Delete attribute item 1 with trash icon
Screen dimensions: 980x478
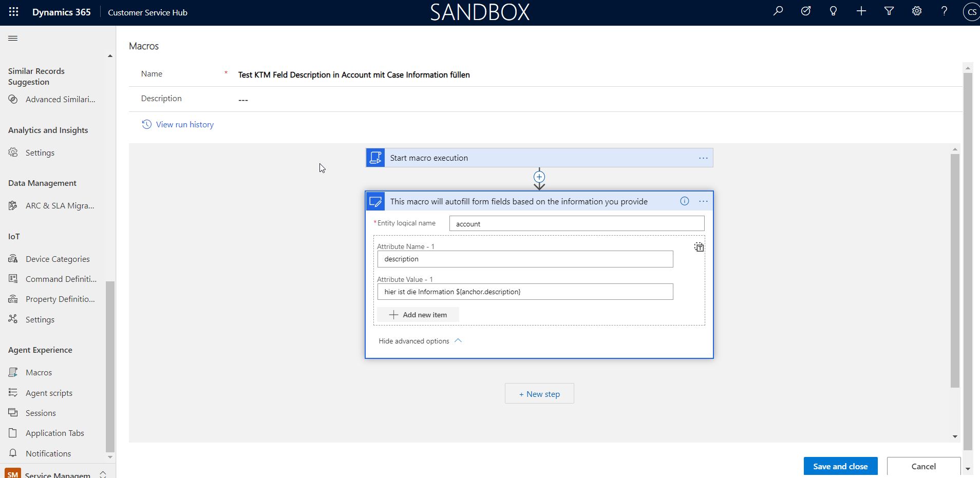point(699,247)
